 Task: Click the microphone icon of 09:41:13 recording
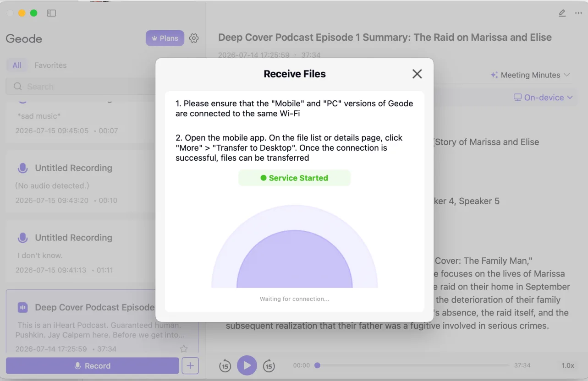[x=22, y=238]
